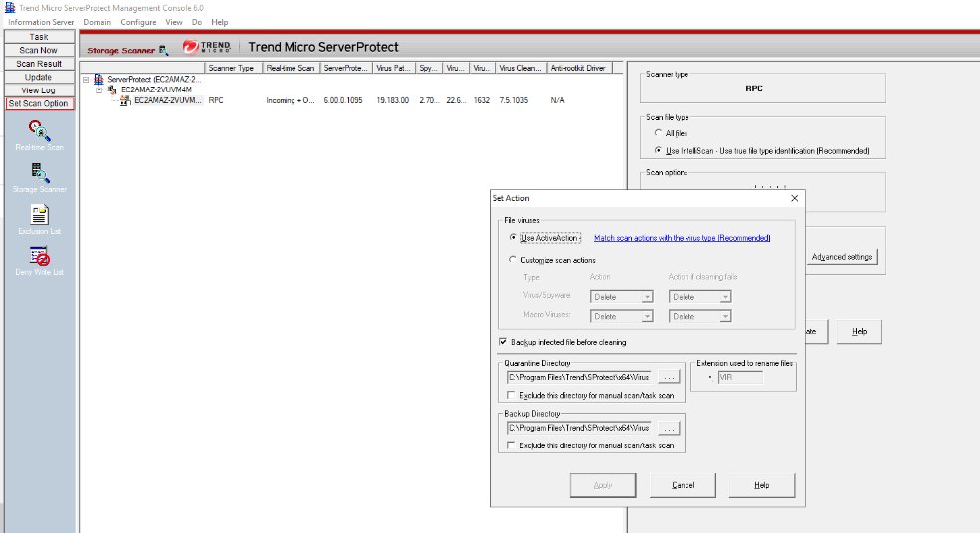Click Apply in Set Action dialog
This screenshot has height=533, width=980.
[x=603, y=485]
